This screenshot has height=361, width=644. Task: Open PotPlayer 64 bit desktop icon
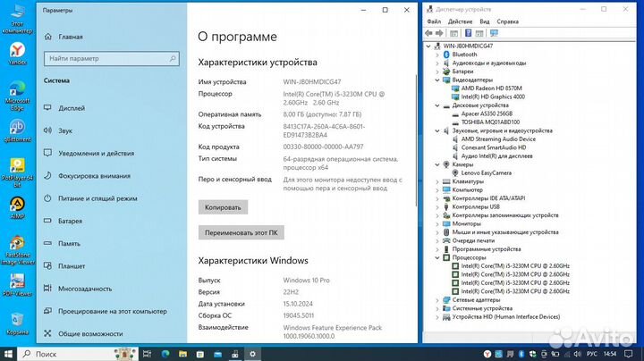click(x=17, y=172)
